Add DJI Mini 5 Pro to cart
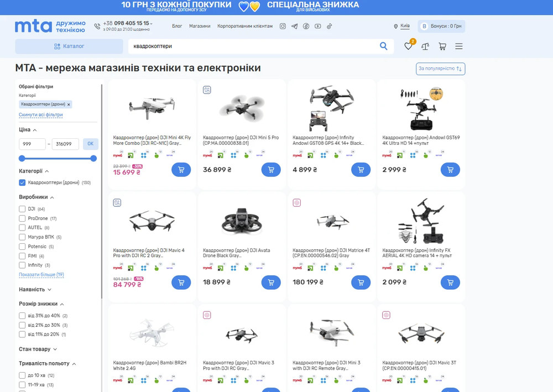The width and height of the screenshot is (553, 392). (271, 170)
